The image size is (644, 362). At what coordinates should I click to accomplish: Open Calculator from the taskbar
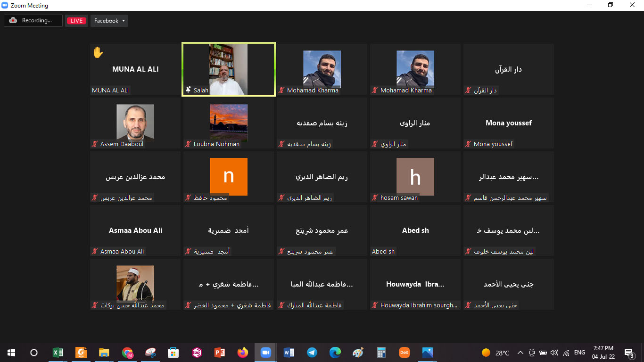381,353
